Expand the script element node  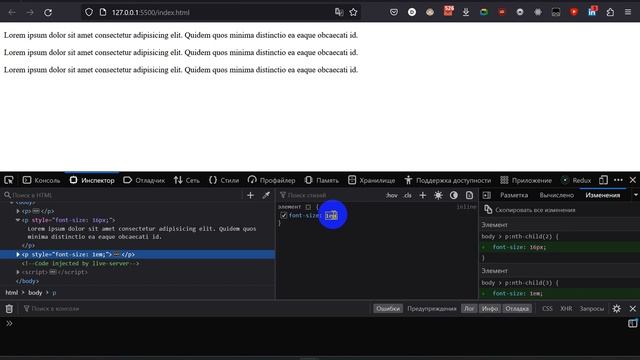tap(18, 272)
